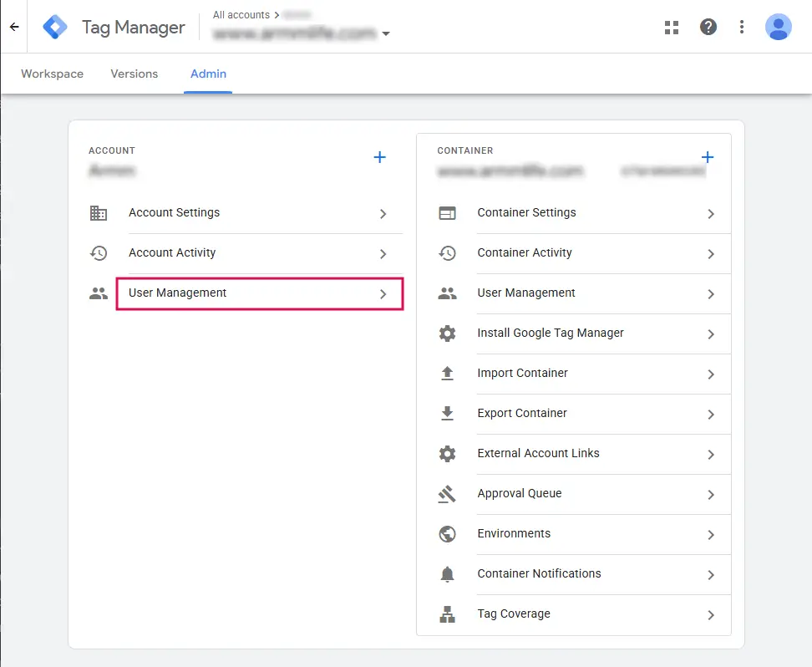Click the Account Settings building icon
This screenshot has width=812, height=667.
tap(99, 213)
